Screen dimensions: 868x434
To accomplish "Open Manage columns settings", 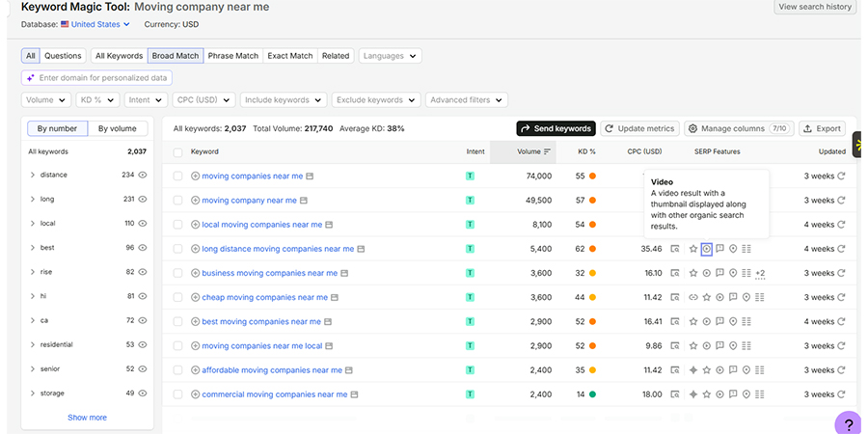I will click(739, 128).
